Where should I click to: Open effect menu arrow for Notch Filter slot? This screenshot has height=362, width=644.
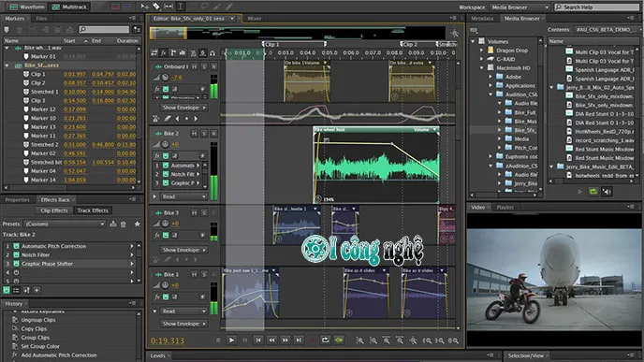[132, 254]
